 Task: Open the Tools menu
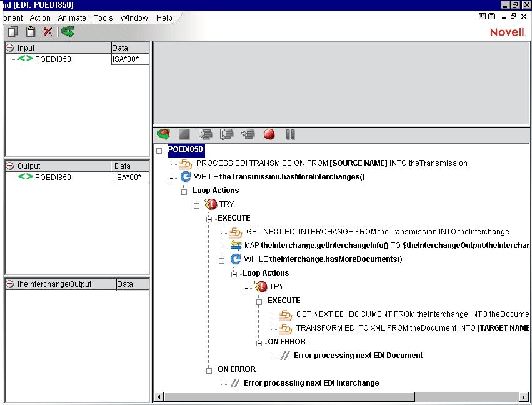[103, 17]
